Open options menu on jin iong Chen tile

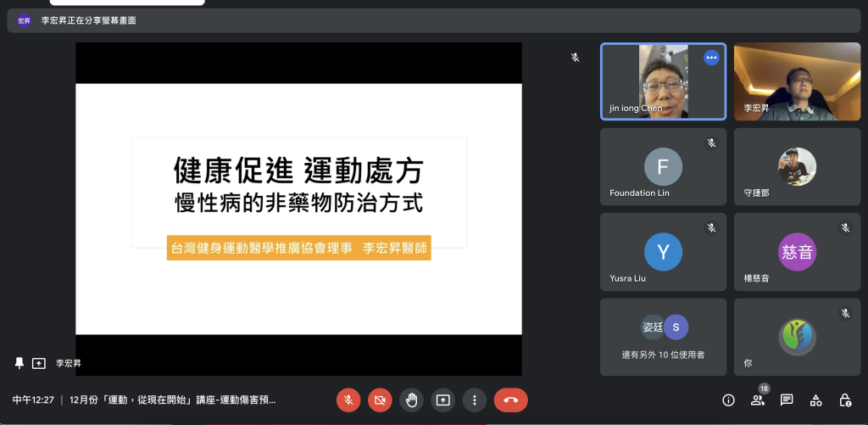(x=711, y=58)
